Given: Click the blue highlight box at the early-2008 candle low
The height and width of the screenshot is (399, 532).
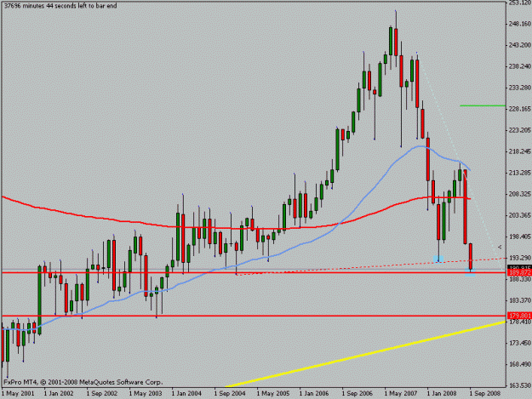Looking at the screenshot, I should pyautogui.click(x=438, y=259).
